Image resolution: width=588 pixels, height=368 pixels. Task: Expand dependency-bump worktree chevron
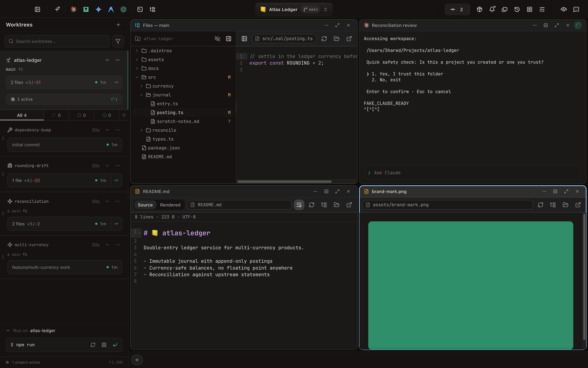(x=107, y=130)
